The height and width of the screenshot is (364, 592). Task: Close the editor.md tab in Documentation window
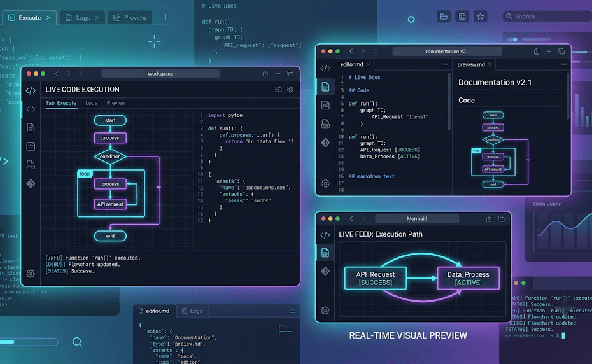pos(368,64)
